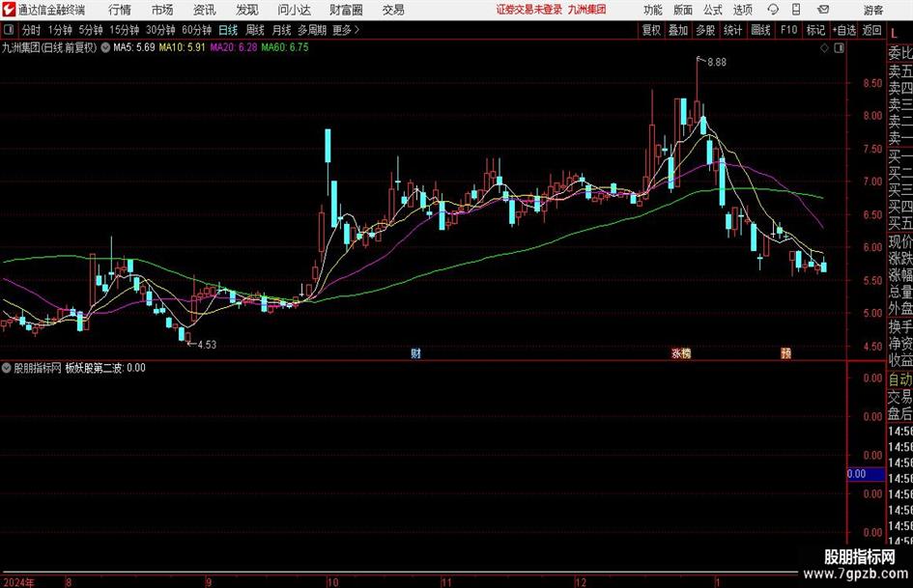
Task: Click the 返回 back button
Action: tap(871, 30)
